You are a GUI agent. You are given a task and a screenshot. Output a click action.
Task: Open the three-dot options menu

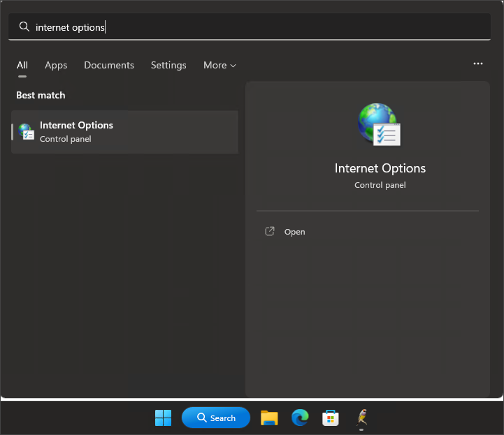478,64
